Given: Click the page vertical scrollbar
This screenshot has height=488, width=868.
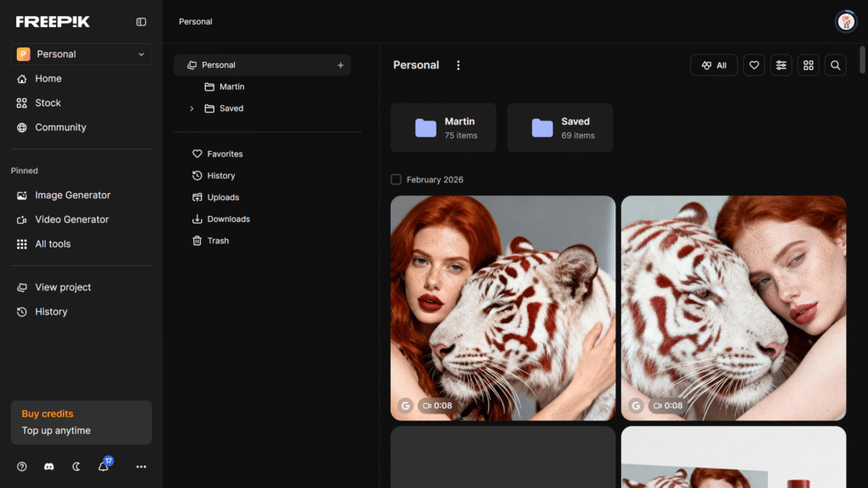Looking at the screenshot, I should 862,60.
